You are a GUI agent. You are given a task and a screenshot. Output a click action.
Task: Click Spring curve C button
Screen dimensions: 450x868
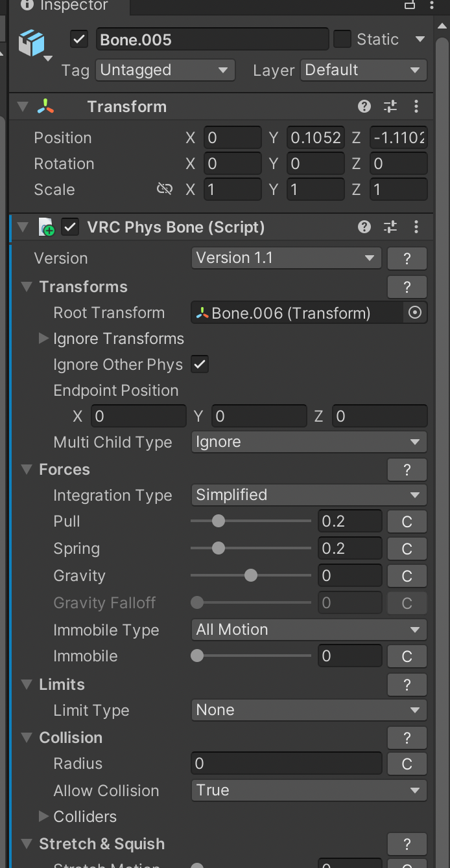(x=407, y=549)
